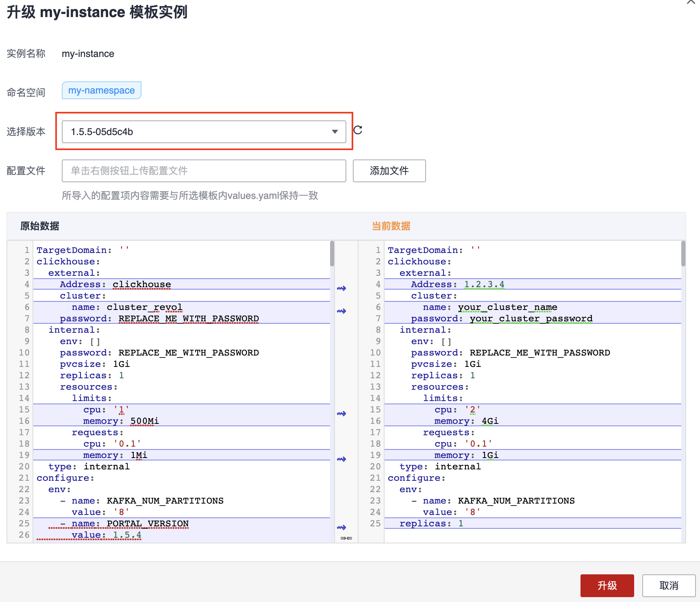This screenshot has width=700, height=602.
Task: Click the my-namespace tag
Action: [x=101, y=90]
